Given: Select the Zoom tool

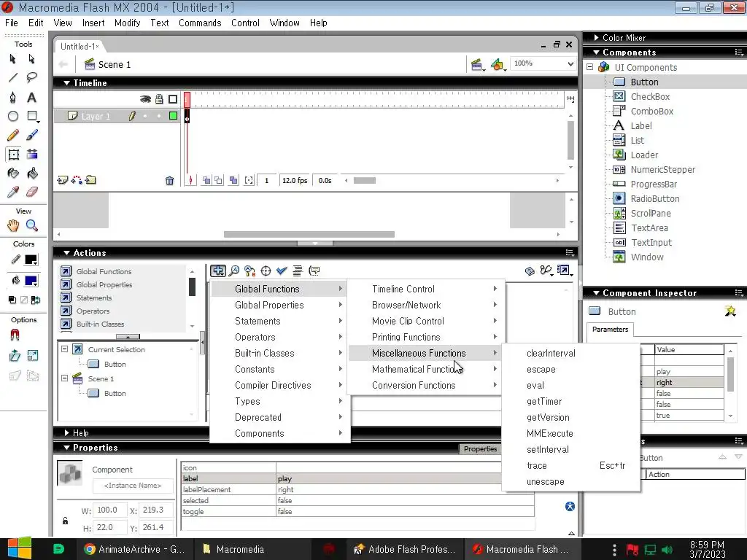Looking at the screenshot, I should tap(32, 225).
